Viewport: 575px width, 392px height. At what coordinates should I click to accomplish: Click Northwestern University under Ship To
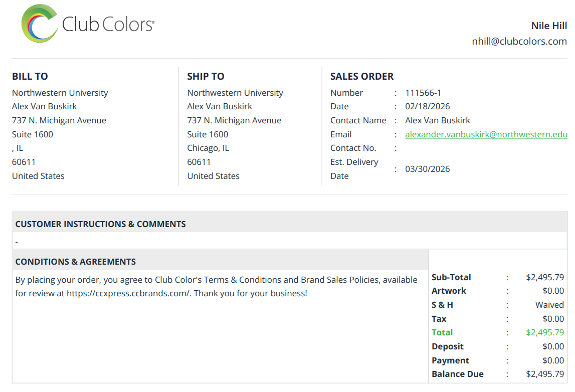tap(236, 93)
